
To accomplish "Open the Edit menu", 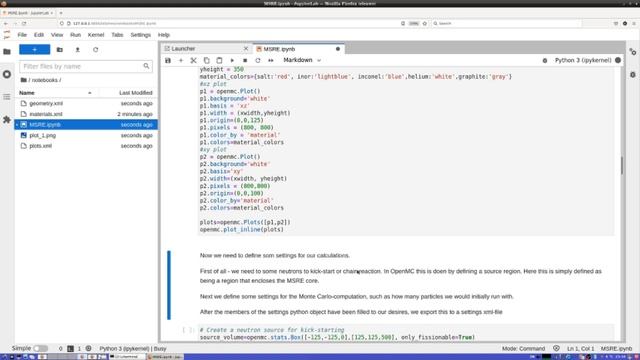I will 39,35.
